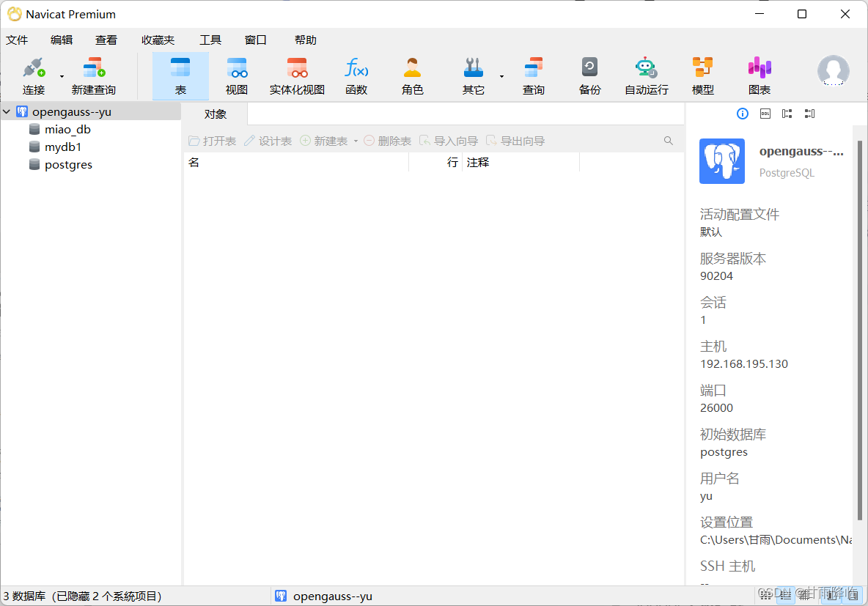Sort by the Name (名) column header
The image size is (868, 606).
(x=296, y=162)
